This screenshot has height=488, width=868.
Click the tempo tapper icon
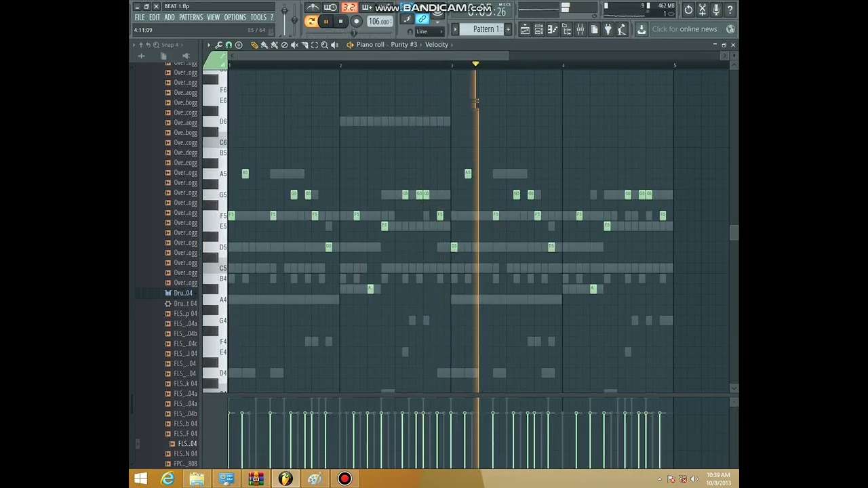coord(621,29)
